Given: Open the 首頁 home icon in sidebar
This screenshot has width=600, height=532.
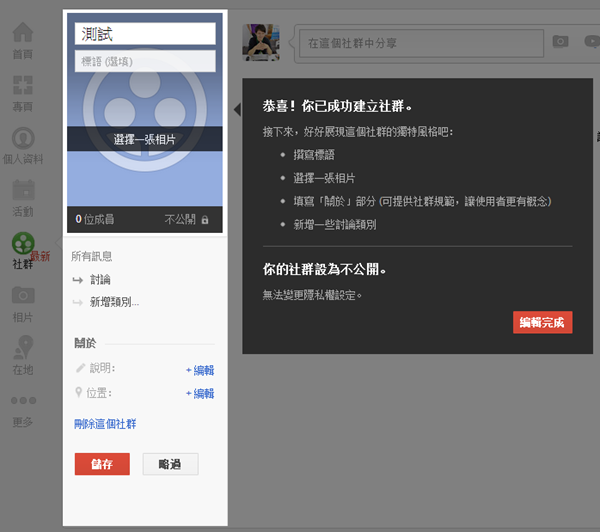Looking at the screenshot, I should [x=23, y=32].
